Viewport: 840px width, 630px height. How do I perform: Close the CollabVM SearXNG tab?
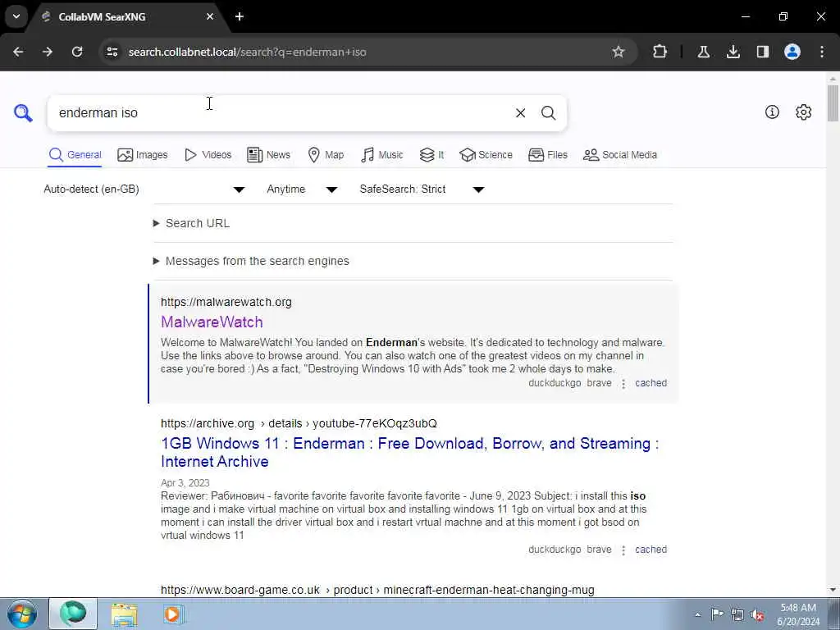pos(210,16)
